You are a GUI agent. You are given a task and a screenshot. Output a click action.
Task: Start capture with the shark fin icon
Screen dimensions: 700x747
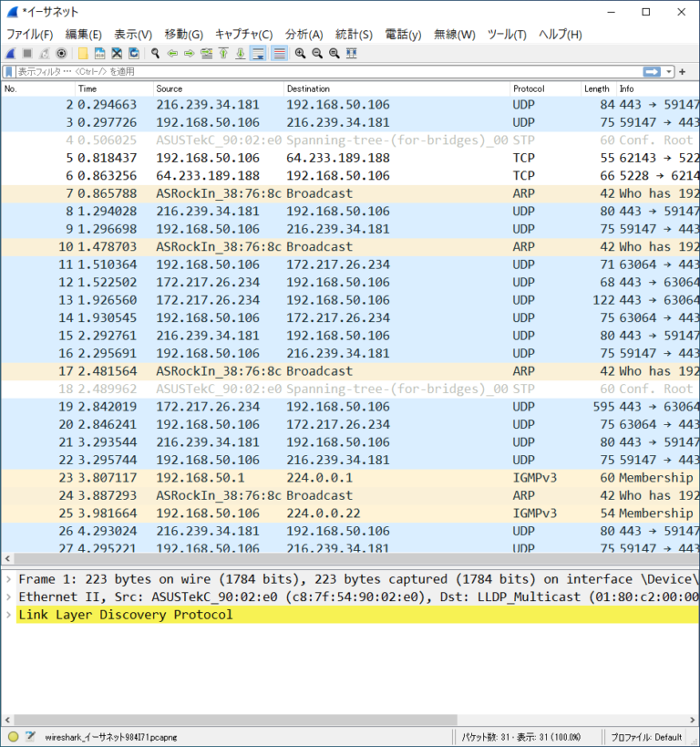click(x=10, y=54)
